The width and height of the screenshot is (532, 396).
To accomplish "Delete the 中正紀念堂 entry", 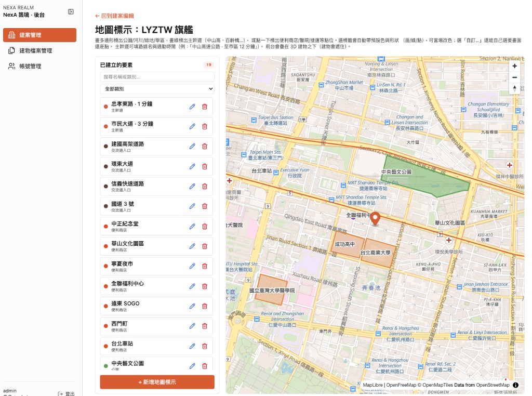I will (x=205, y=227).
